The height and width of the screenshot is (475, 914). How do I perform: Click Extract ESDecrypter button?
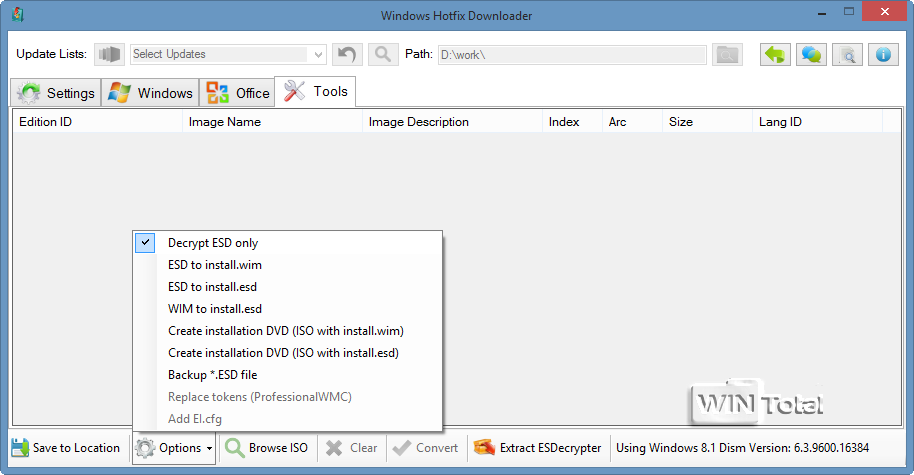(x=539, y=448)
